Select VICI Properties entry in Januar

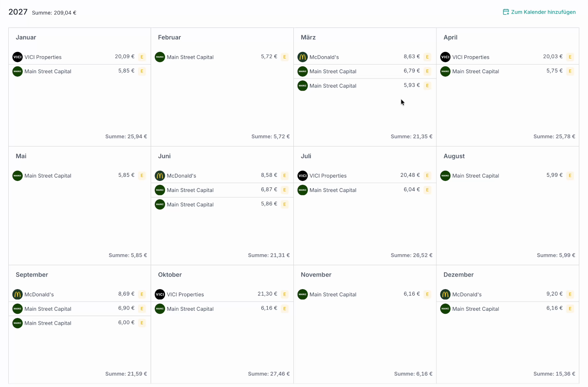pos(80,57)
